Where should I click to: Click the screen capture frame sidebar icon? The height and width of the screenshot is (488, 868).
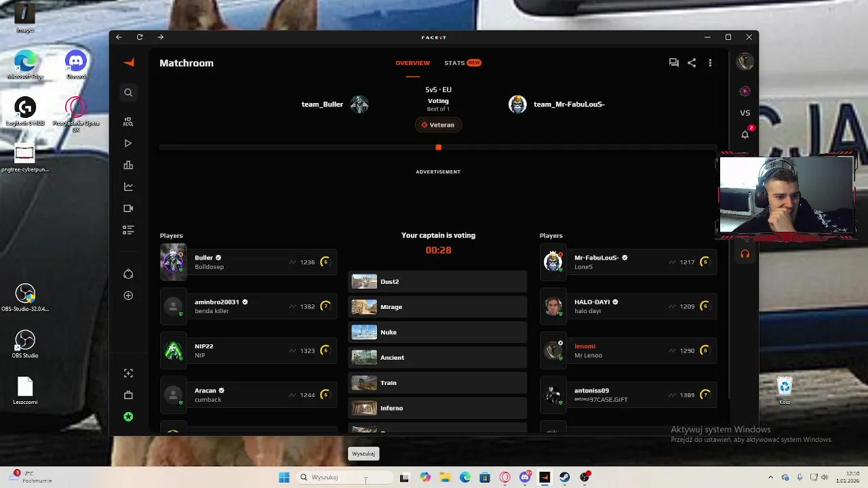[x=128, y=373]
